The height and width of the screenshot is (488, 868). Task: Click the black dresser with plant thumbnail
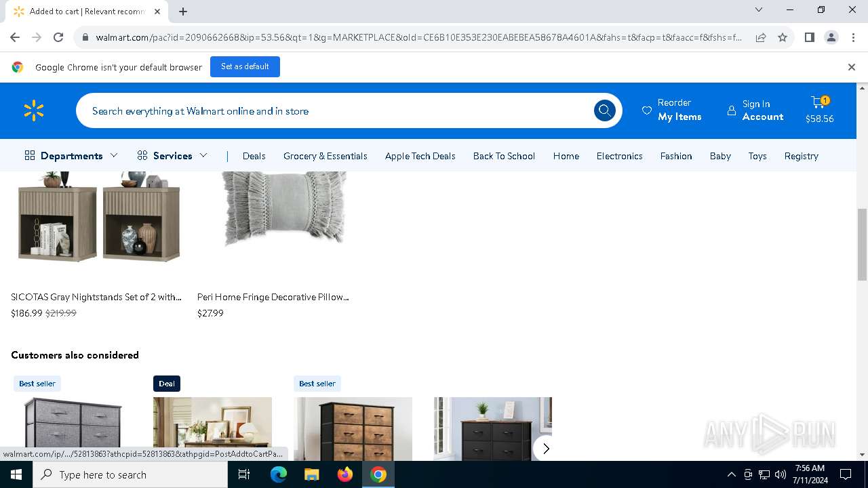(493, 429)
